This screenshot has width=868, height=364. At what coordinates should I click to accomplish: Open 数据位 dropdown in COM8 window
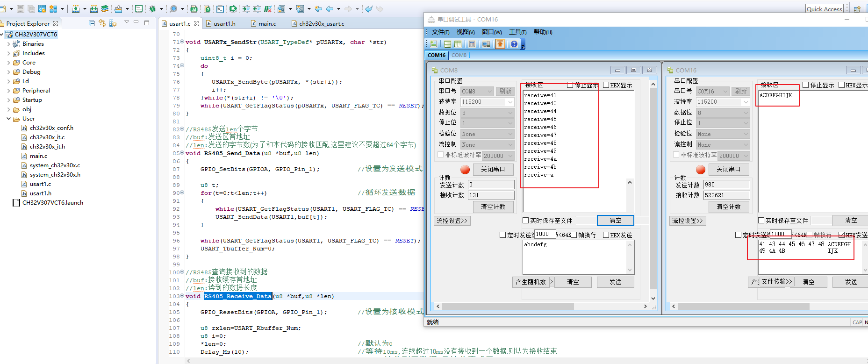510,113
